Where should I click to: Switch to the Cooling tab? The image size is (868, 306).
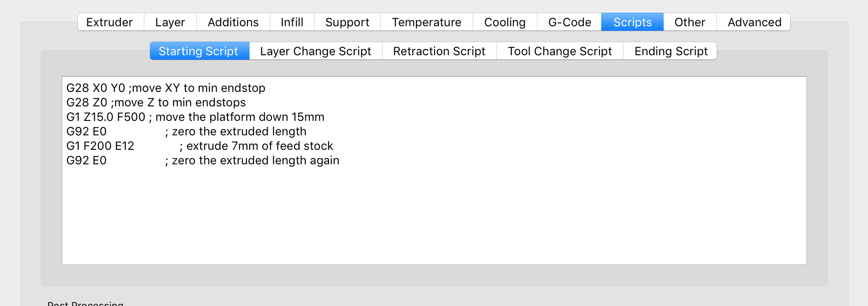505,22
